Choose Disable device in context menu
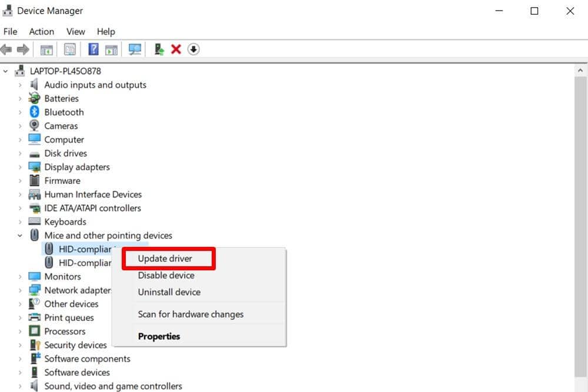The image size is (588, 392). [x=166, y=275]
